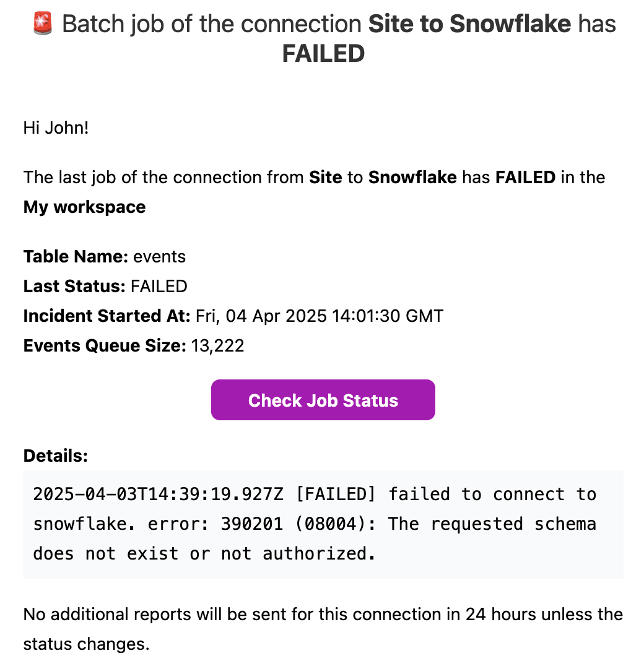
Task: Click the 'My workspace' text
Action: pyautogui.click(x=84, y=207)
